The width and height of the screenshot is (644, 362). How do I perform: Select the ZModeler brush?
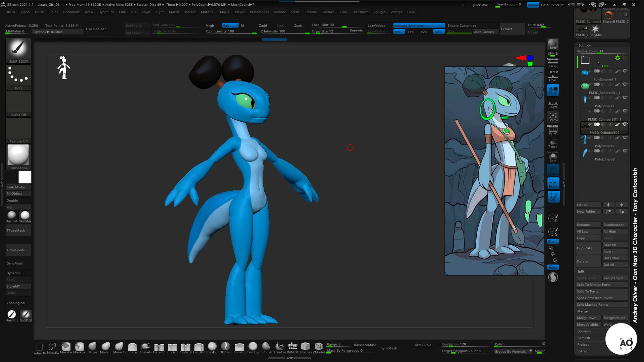click(319, 348)
